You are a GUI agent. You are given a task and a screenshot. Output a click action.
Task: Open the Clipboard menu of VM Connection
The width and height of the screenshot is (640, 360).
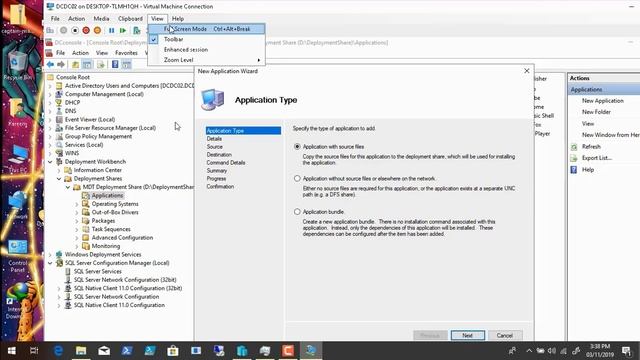click(x=130, y=19)
